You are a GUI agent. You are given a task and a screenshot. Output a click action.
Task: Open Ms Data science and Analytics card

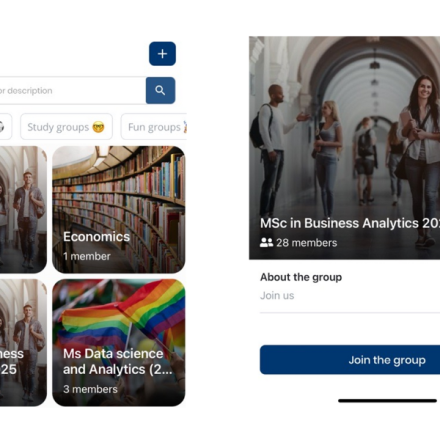click(x=119, y=343)
